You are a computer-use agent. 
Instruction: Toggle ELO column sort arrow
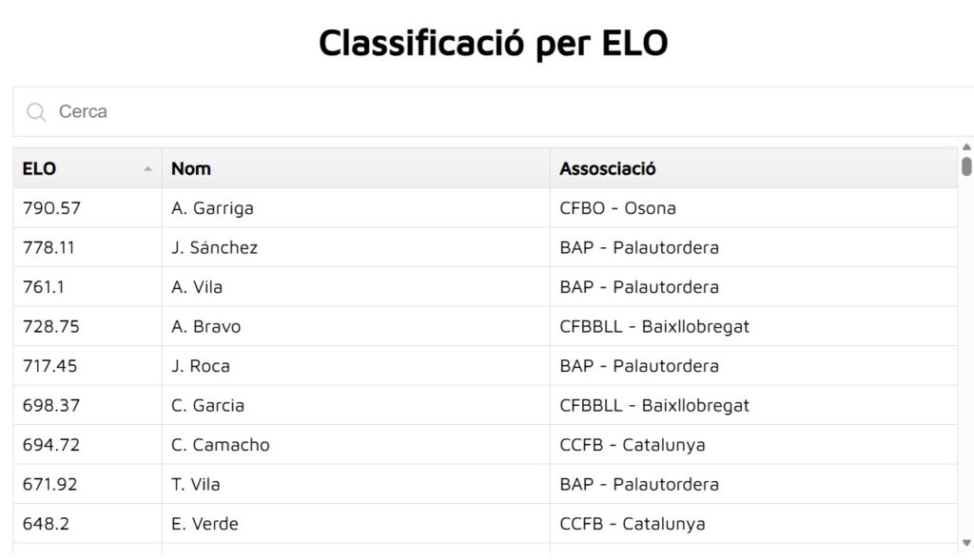pyautogui.click(x=147, y=169)
